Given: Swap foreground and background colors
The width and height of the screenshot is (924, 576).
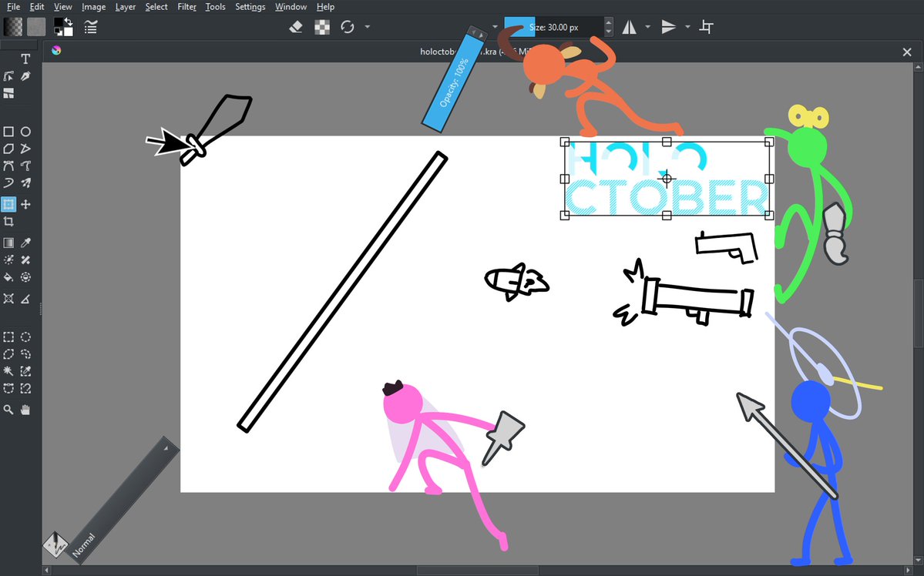Looking at the screenshot, I should tap(69, 22).
